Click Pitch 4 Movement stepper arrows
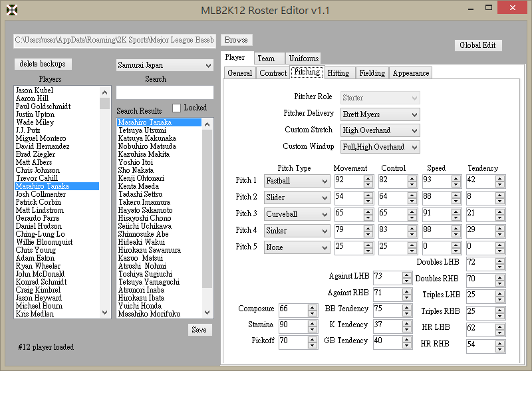Viewport: 532px width, 399px height. tap(368, 231)
